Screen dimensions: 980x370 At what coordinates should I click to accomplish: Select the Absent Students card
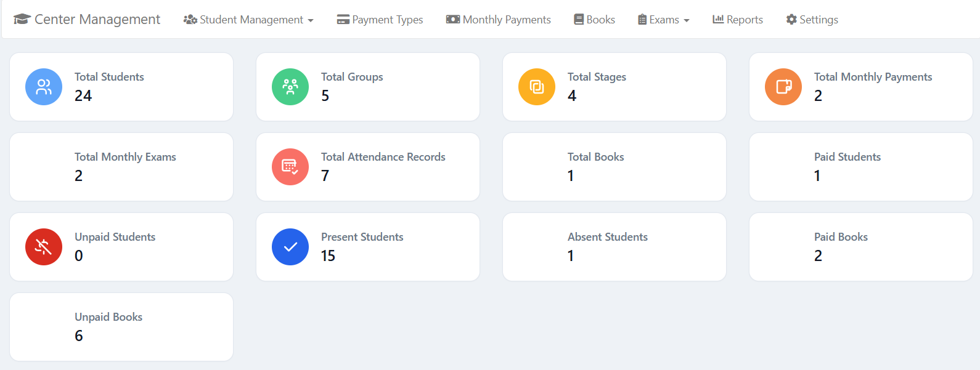[615, 247]
